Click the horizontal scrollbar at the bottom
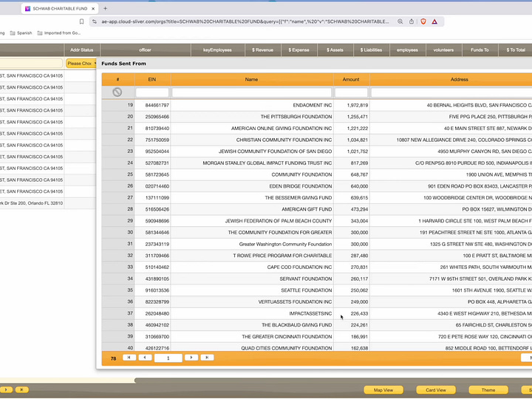This screenshot has width=532, height=399. pyautogui.click(x=332, y=381)
